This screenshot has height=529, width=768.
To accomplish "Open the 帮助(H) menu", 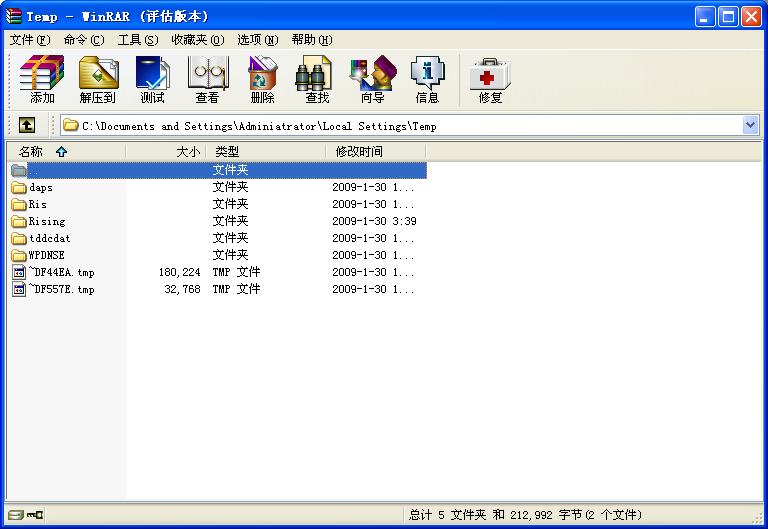I will point(312,40).
